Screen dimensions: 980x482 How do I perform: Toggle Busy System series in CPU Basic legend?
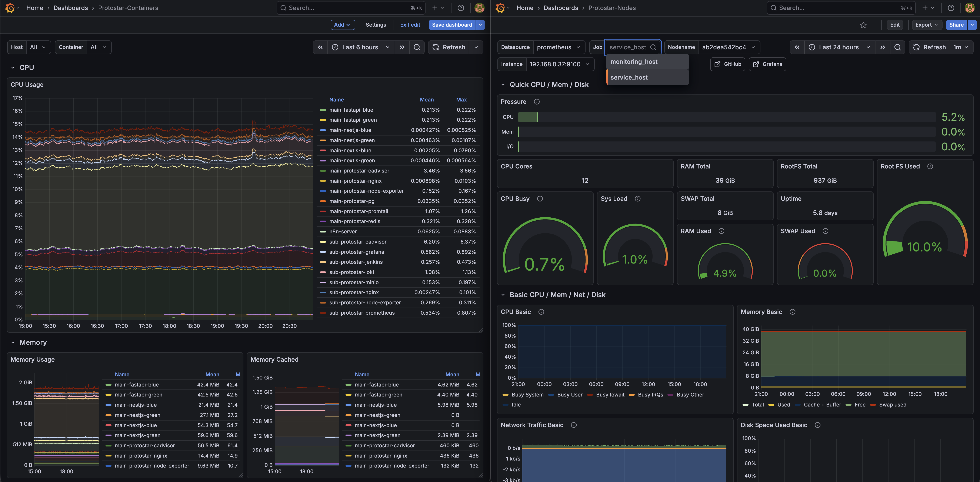(527, 395)
